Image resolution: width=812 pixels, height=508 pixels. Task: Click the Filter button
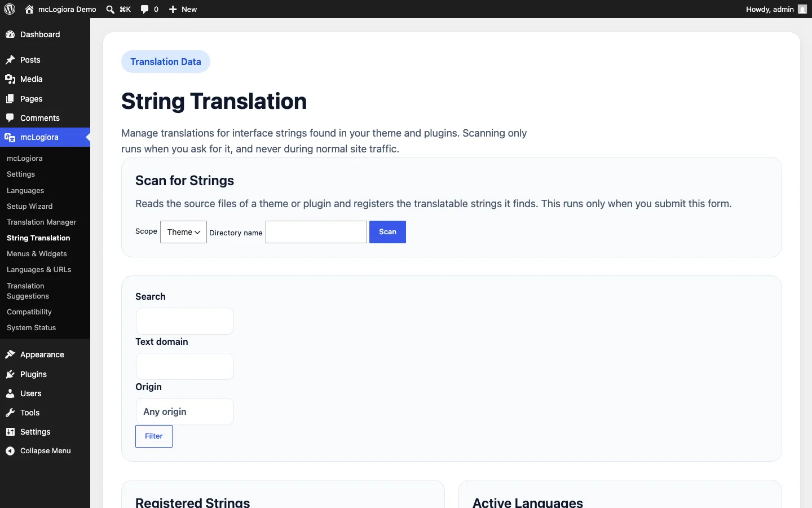154,436
